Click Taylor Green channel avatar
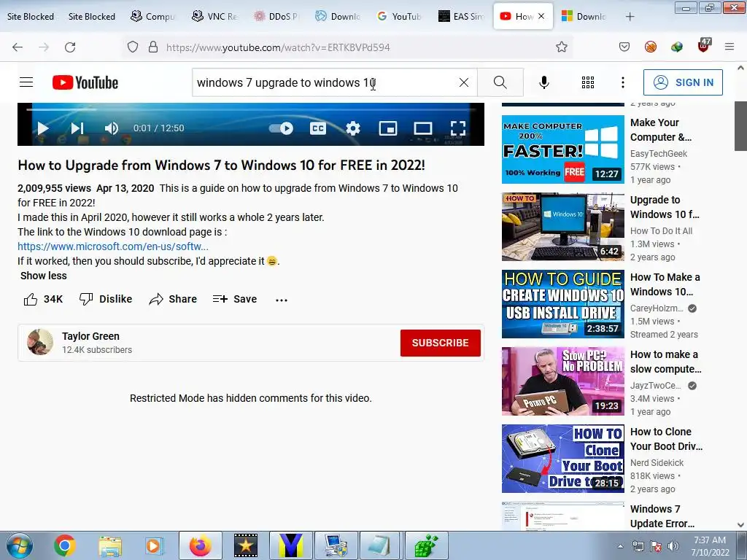Screen dimensions: 747x560 (40, 342)
